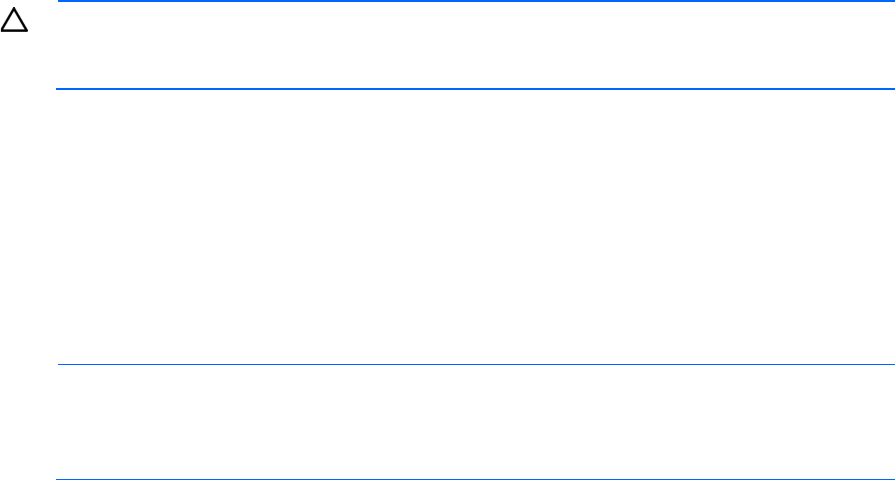The height and width of the screenshot is (480, 895).
Task: Click the middle of the third blue rule
Action: pyautogui.click(x=475, y=365)
